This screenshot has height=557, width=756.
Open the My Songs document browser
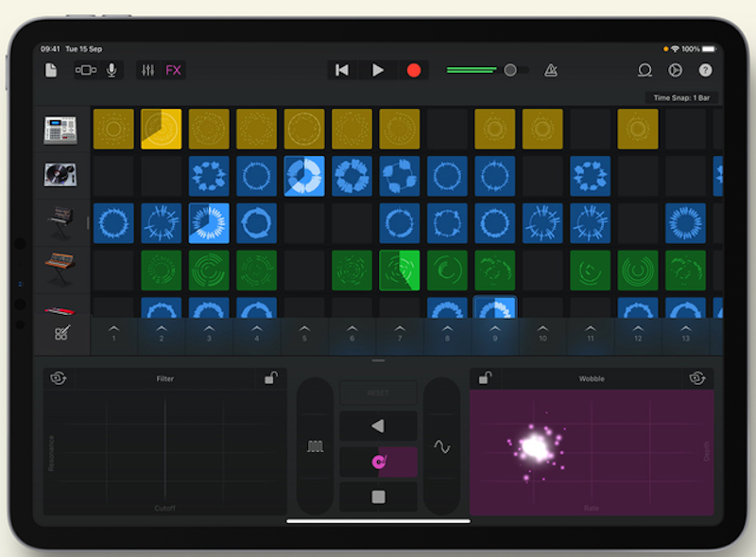click(51, 71)
